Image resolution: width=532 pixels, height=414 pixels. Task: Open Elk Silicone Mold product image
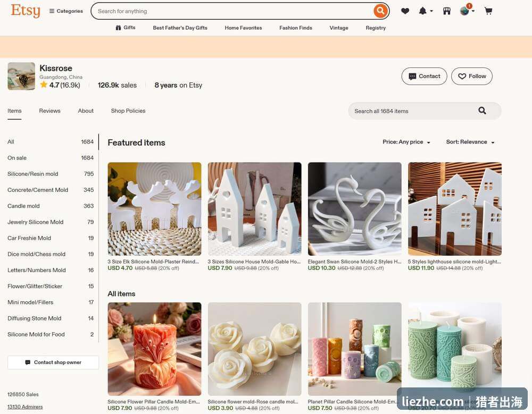154,209
